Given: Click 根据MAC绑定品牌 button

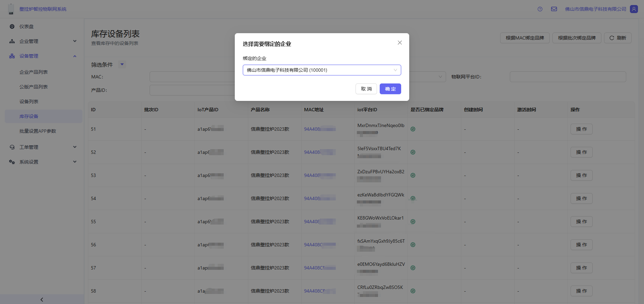Looking at the screenshot, I should [x=525, y=38].
